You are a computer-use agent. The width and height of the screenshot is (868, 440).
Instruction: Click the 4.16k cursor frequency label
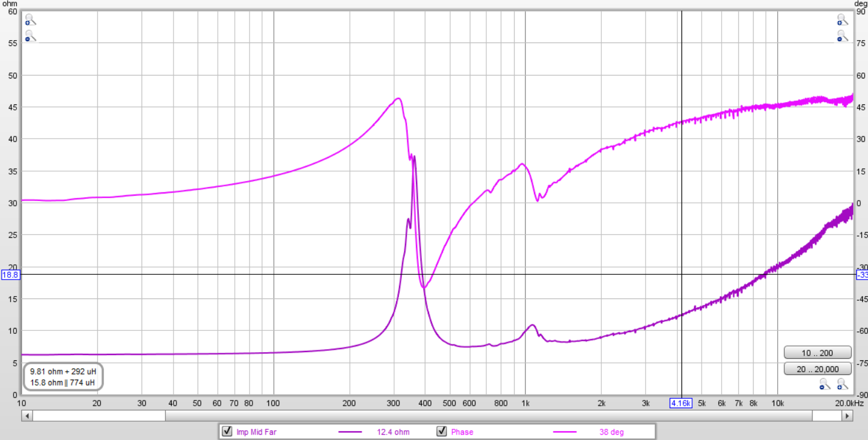pyautogui.click(x=681, y=403)
